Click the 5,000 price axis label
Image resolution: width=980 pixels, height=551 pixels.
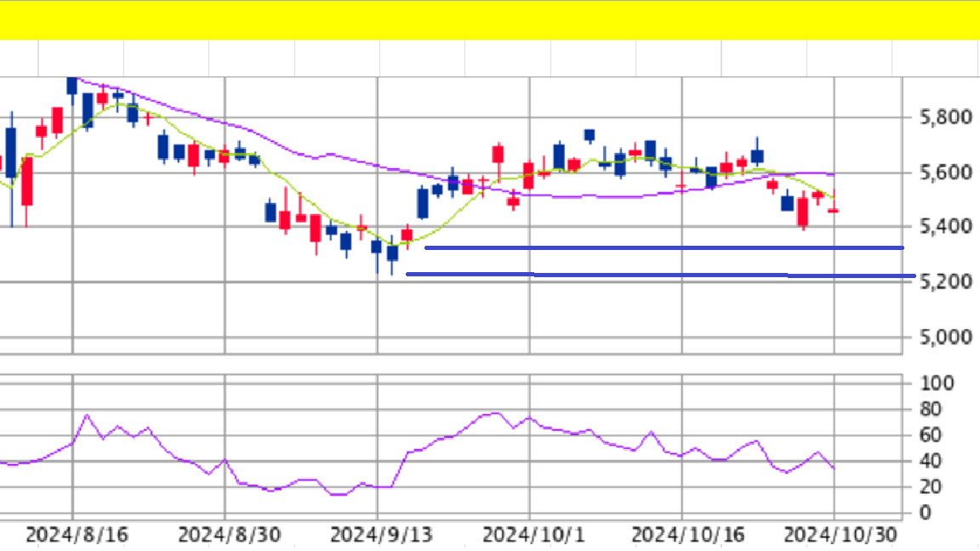point(946,338)
